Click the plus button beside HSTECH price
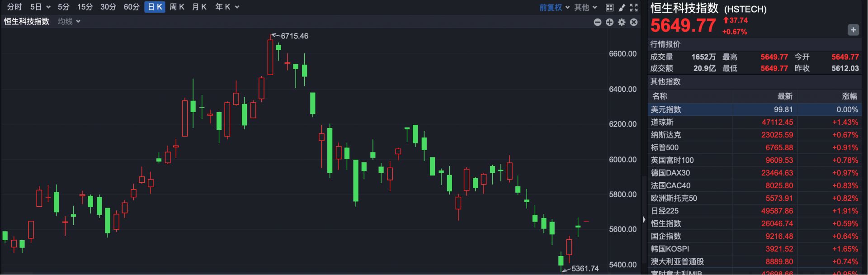 853,30
